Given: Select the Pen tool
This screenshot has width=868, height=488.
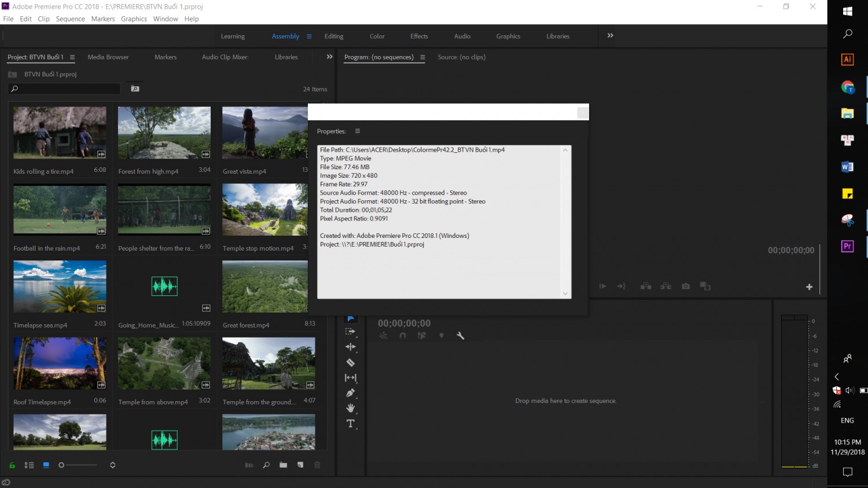Looking at the screenshot, I should [350, 393].
